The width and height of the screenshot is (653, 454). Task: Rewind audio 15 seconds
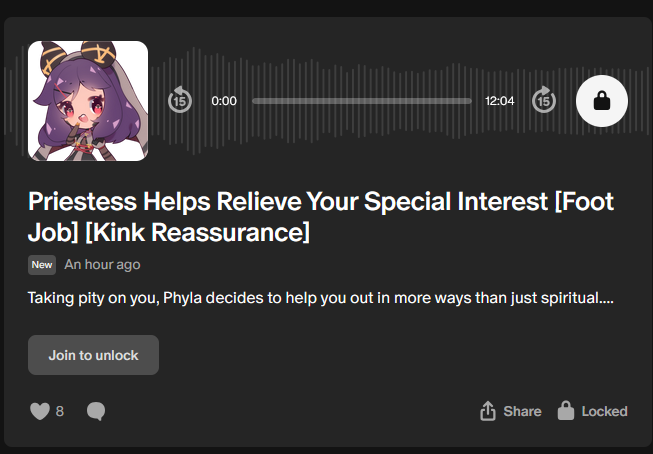click(x=180, y=100)
